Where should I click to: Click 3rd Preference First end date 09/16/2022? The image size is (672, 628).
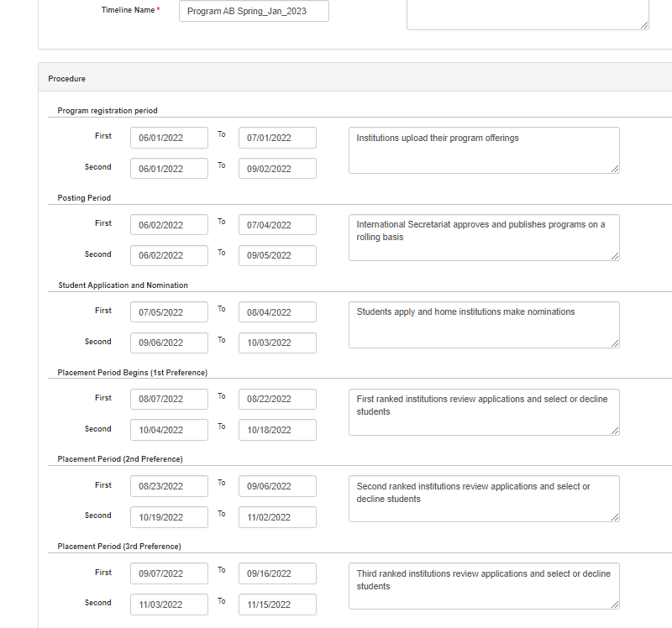pos(277,573)
